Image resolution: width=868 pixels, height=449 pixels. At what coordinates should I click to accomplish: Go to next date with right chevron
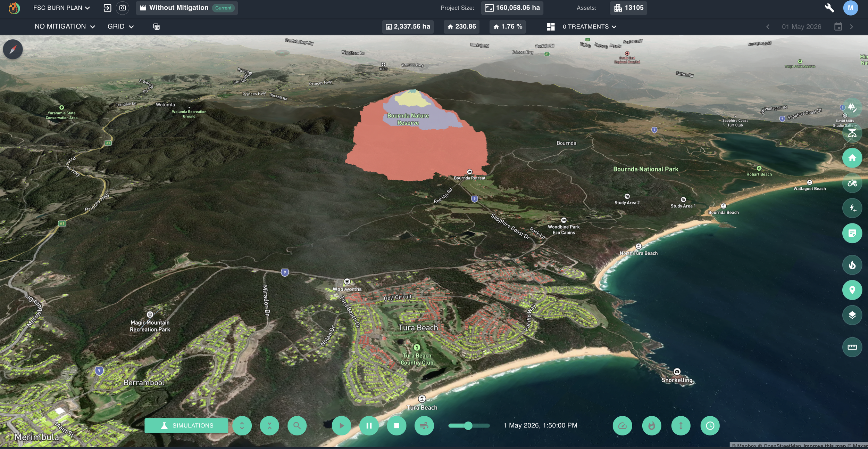click(851, 27)
